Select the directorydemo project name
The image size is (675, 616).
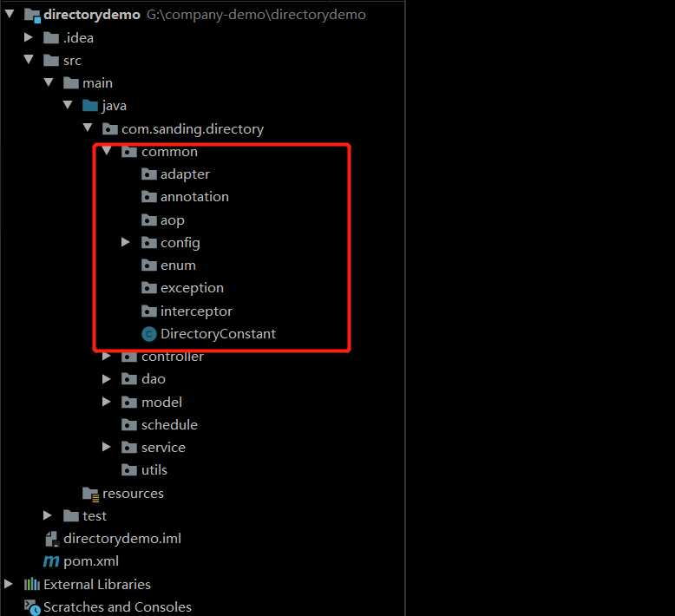tap(92, 15)
